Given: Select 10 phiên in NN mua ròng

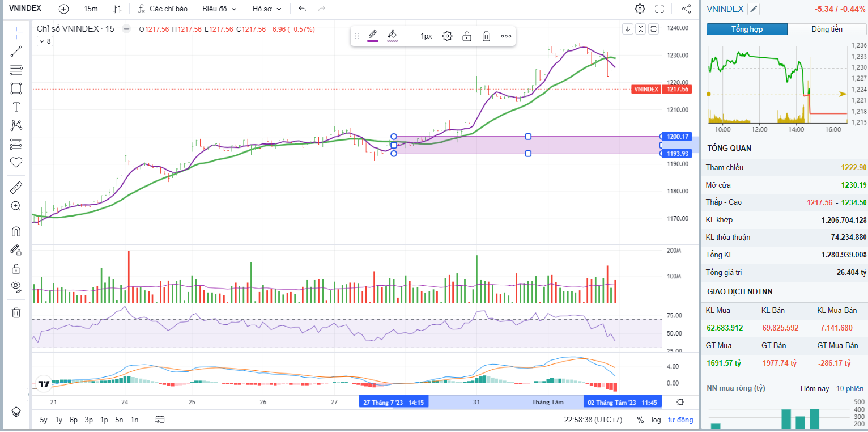Looking at the screenshot, I should tap(850, 388).
